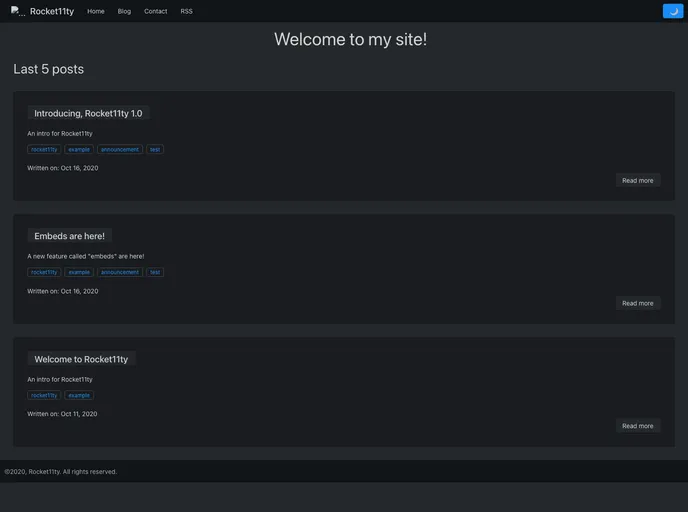Open the "Embeds are here!" post title
The image size is (688, 512).
click(69, 236)
